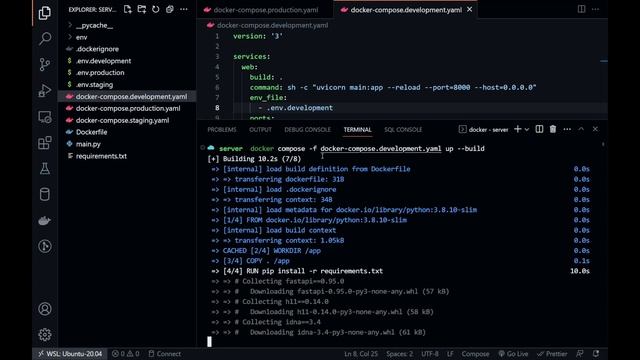The image size is (640, 360).
Task: Maximize the panel size chevron
Action: pos(581,129)
